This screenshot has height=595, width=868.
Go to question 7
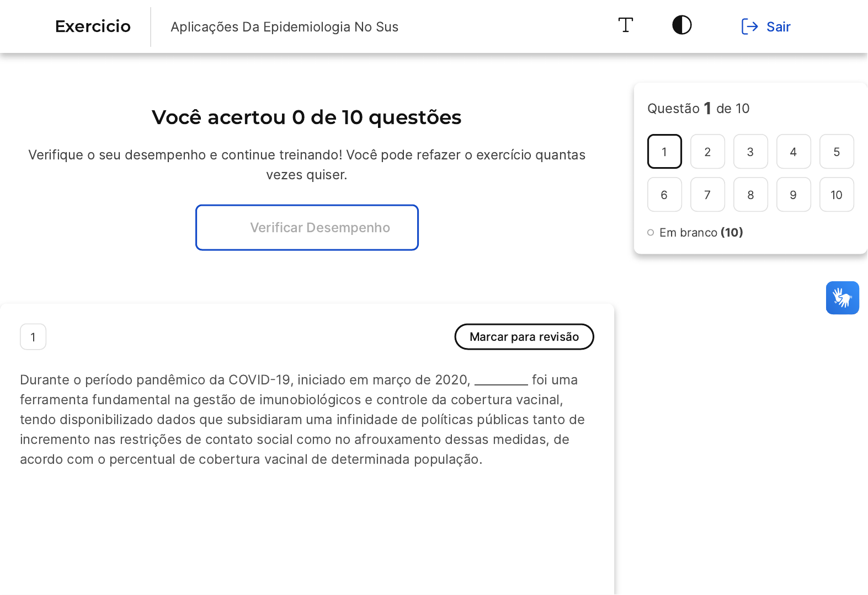pyautogui.click(x=707, y=195)
